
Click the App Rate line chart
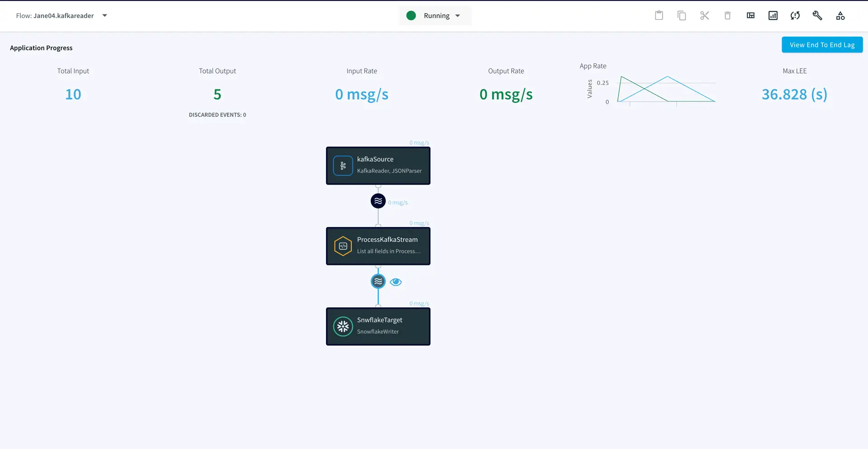[667, 89]
